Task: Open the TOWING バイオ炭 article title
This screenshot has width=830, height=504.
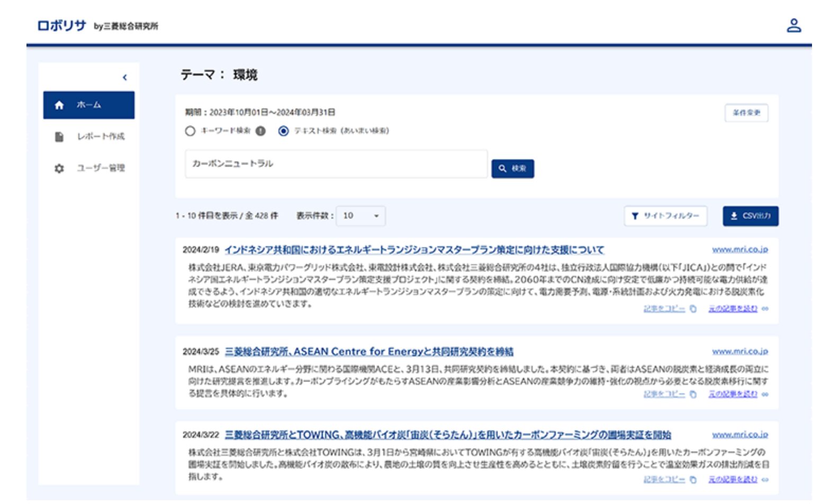Action: [x=448, y=435]
